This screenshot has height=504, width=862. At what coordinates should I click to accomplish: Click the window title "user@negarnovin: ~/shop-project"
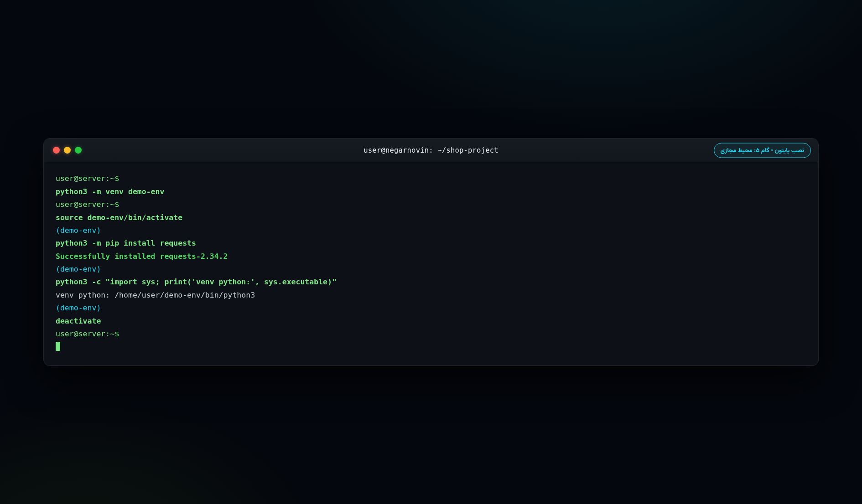tap(431, 150)
